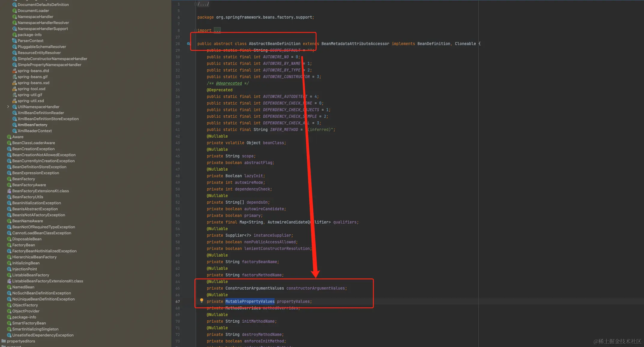Click the INFER_METHOD constant
The width and height of the screenshot is (644, 347).
[284, 130]
